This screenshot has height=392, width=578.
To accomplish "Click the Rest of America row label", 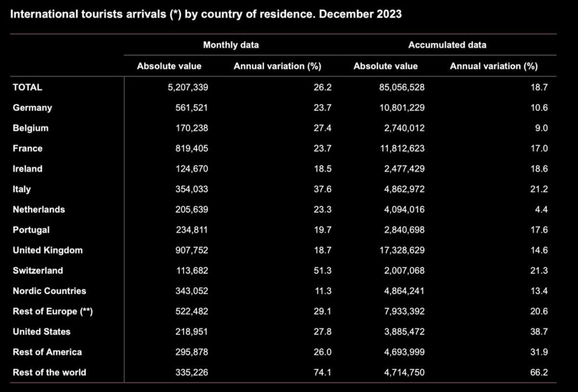I will (x=47, y=352).
